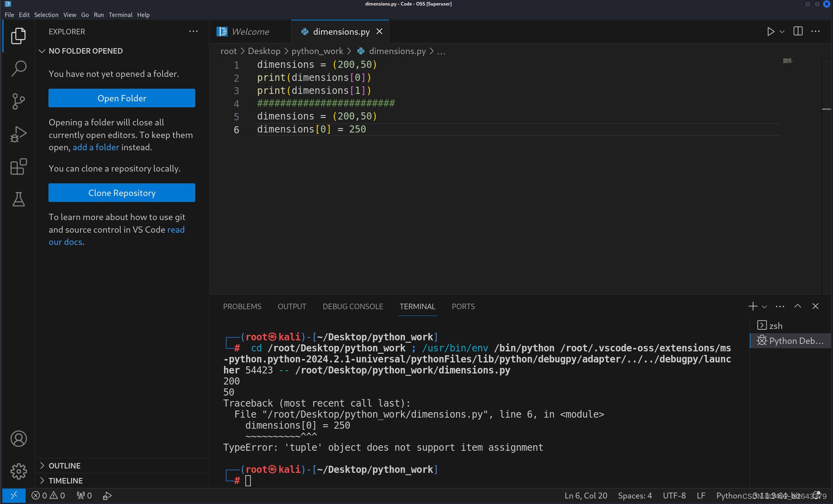Viewport: 833px width, 504px height.
Task: Open the Source Control view icon
Action: tap(19, 101)
